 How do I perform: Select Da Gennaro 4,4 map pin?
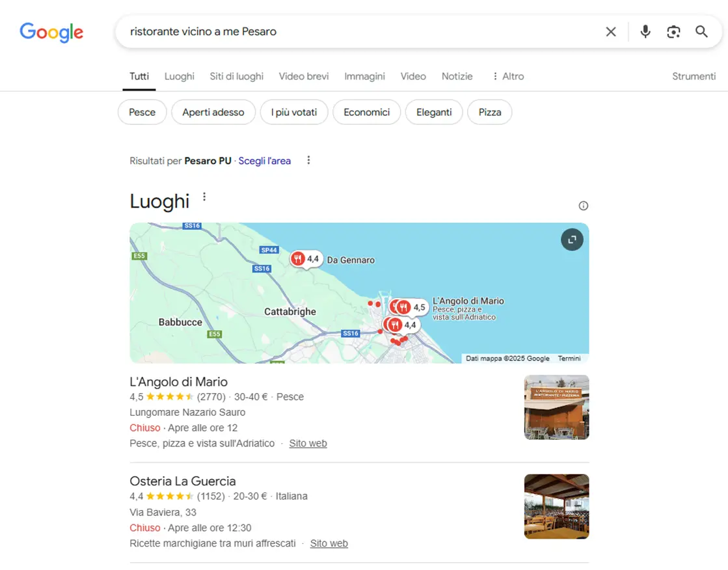pos(306,259)
